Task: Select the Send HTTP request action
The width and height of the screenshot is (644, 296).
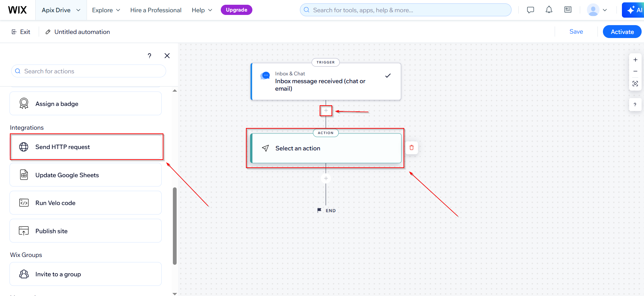Action: tap(86, 147)
